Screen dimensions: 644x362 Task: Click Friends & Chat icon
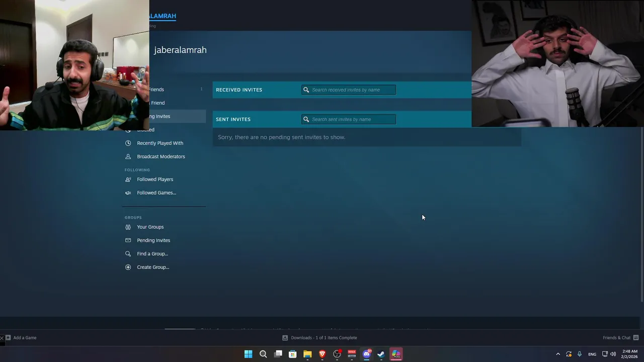tap(636, 338)
